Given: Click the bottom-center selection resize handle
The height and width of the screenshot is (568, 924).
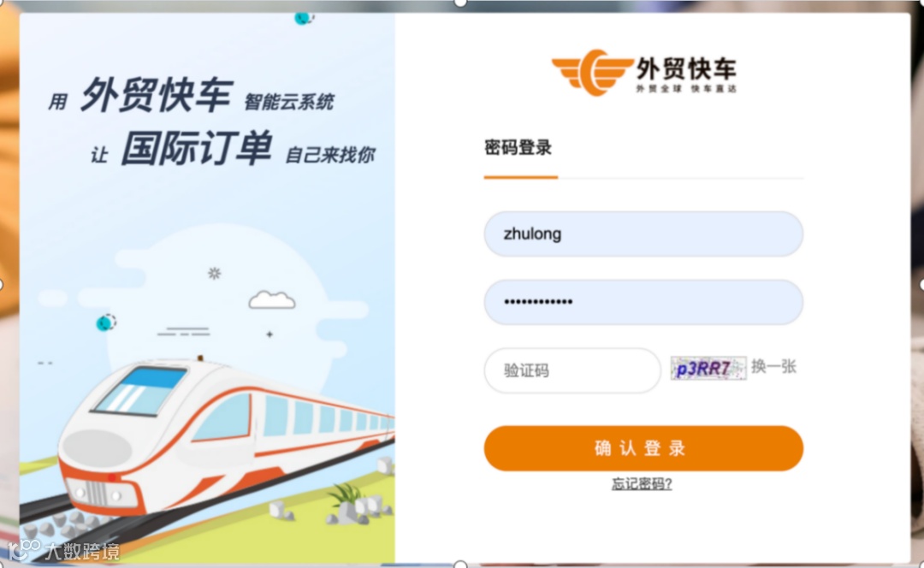Looking at the screenshot, I should point(461,565).
